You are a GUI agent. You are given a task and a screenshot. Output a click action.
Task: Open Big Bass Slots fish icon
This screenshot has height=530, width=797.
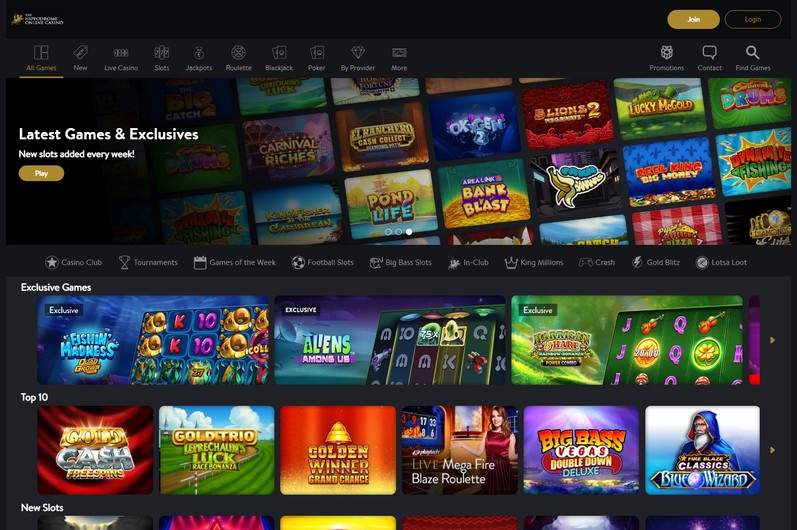tap(376, 262)
